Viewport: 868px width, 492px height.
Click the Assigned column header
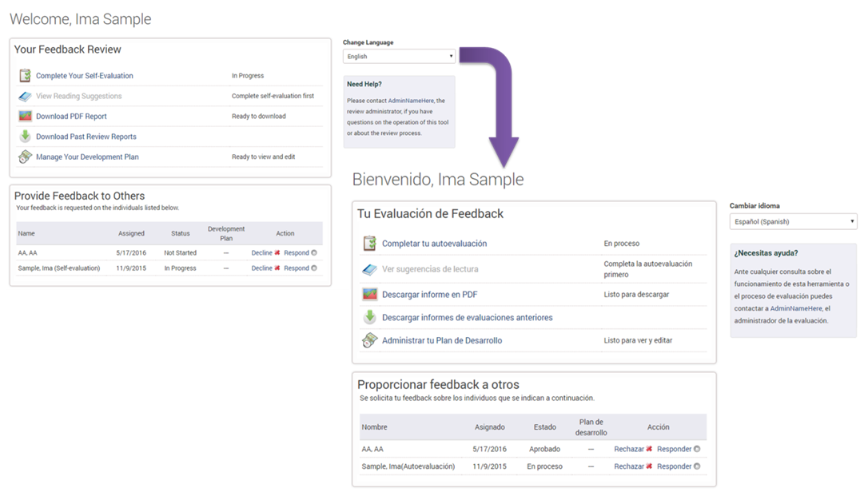[x=131, y=233]
